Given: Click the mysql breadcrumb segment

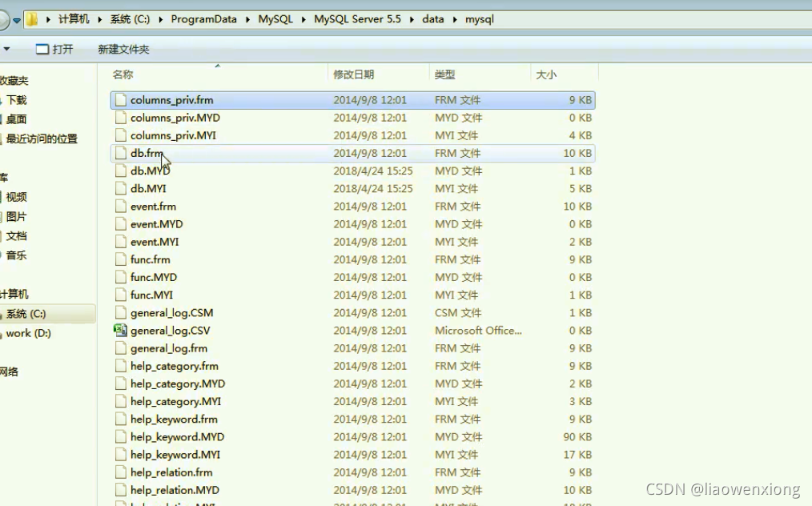Looking at the screenshot, I should click(480, 19).
